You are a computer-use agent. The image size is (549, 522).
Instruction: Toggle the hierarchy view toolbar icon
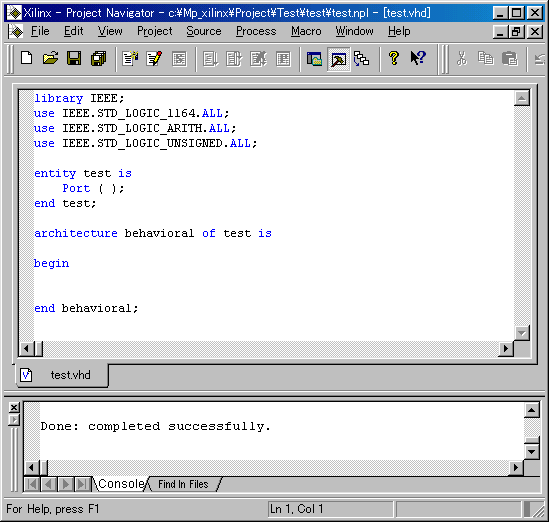point(361,58)
